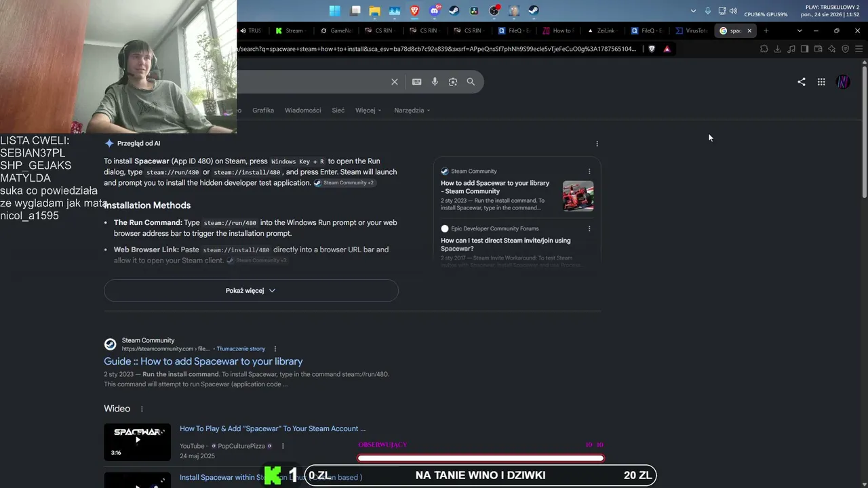The height and width of the screenshot is (488, 868).
Task: Open the browser downloads icon
Action: [778, 49]
